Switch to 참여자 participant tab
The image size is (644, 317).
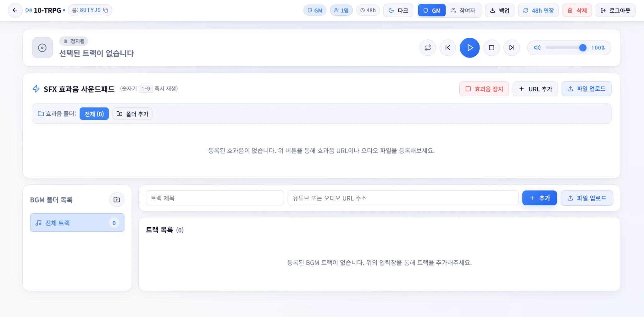[463, 10]
